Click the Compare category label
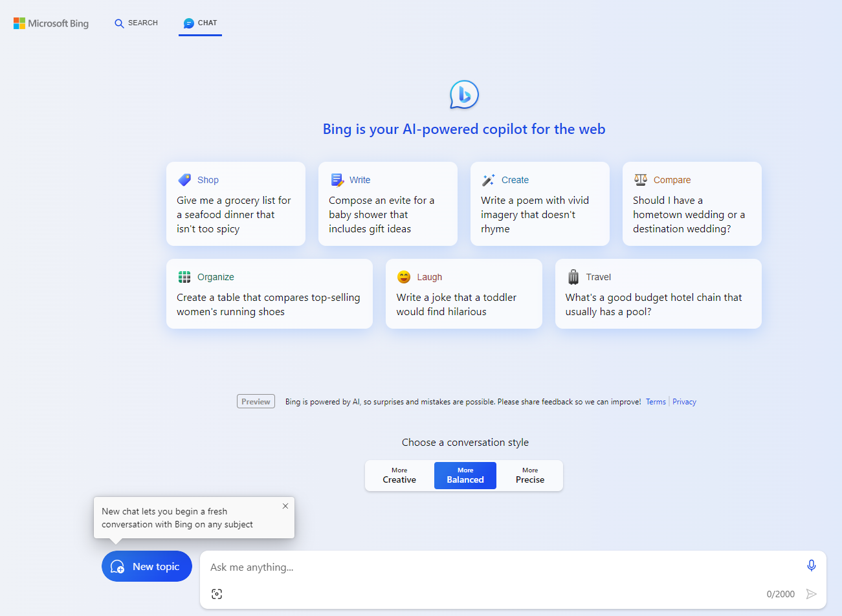842x616 pixels. (x=672, y=180)
